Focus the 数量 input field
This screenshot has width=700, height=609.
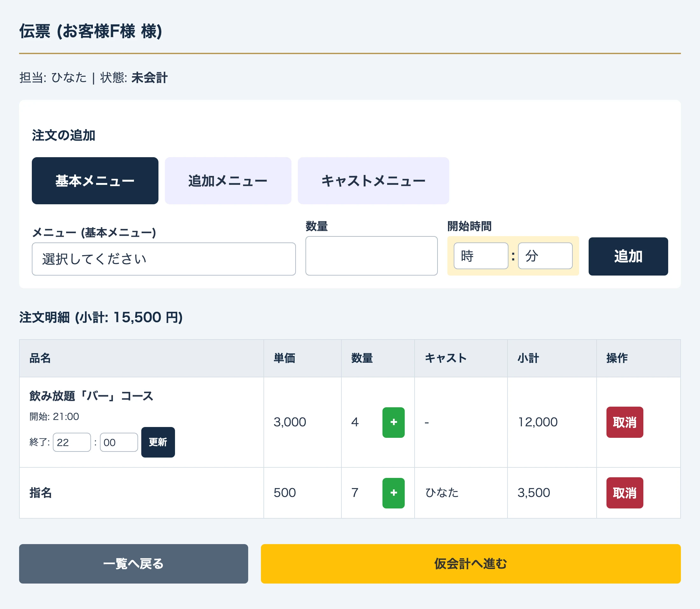pos(371,256)
